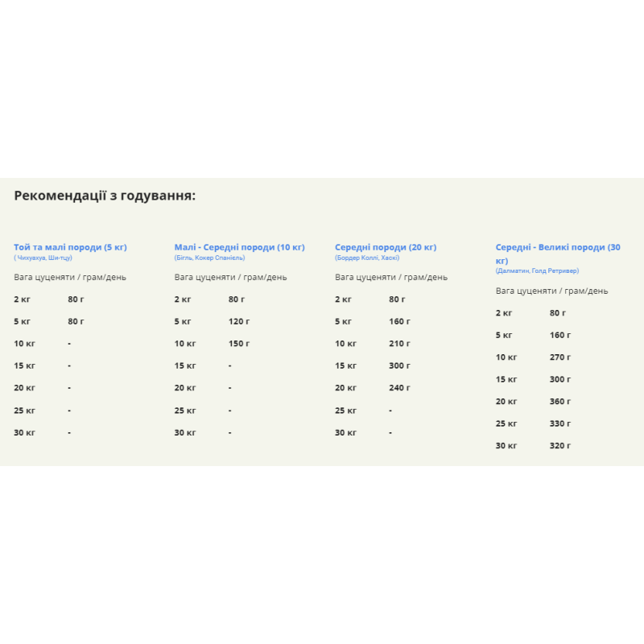Select the 120 г value for 5 кг
Viewport: 644px width, 644px height.
[239, 321]
